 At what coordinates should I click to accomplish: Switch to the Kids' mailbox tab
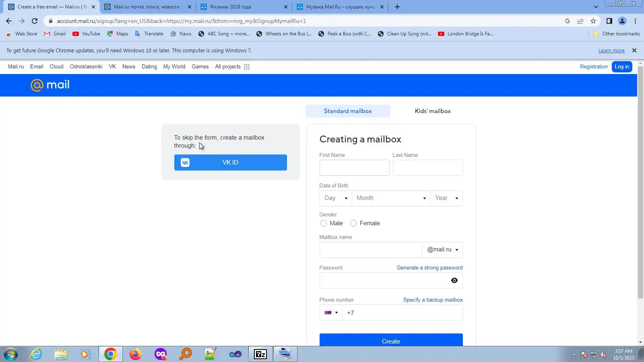433,111
